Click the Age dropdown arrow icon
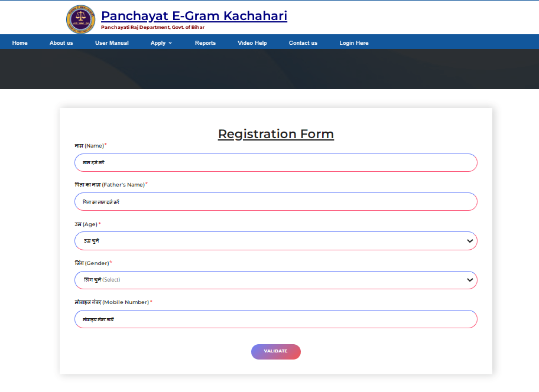This screenshot has height=392, width=539. tap(470, 241)
